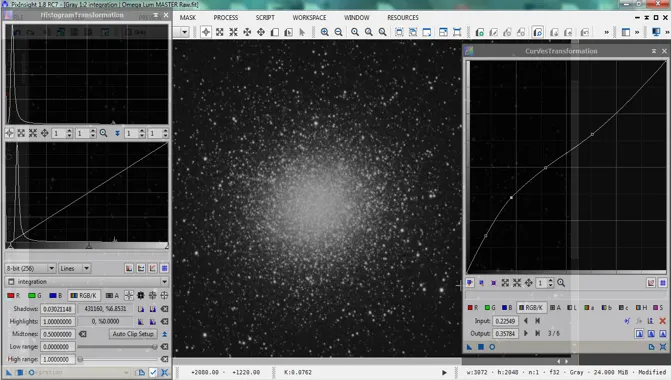Select the A alpha channel in HistogramTransformation
671x380 pixels.
coord(112,295)
